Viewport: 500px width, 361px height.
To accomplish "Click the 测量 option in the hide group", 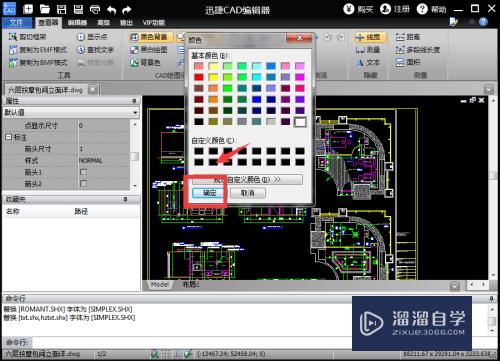I will 368,50.
